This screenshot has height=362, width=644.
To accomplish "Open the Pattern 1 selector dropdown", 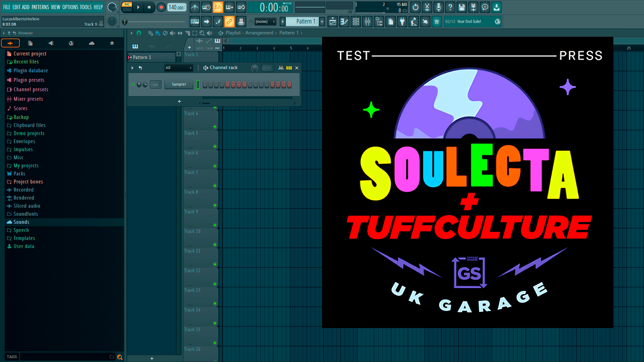I will (303, 21).
